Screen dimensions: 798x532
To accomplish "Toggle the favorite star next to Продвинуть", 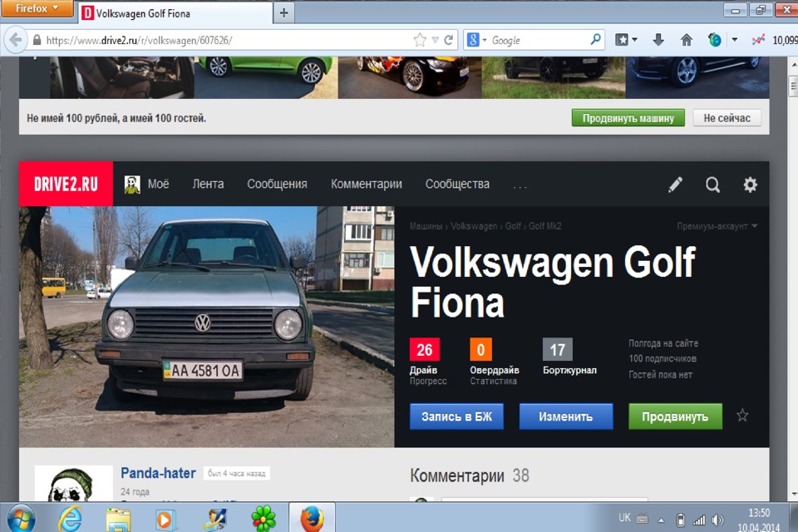I will [742, 416].
